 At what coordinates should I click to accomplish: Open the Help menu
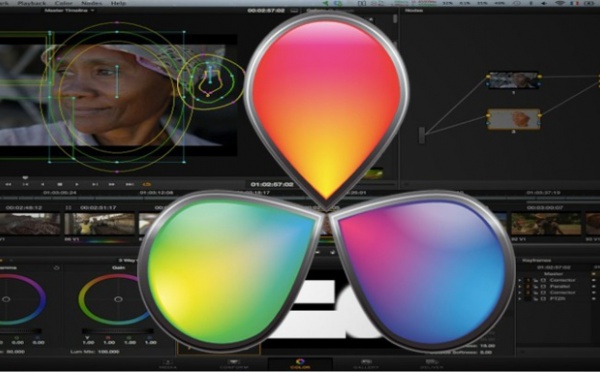118,3
